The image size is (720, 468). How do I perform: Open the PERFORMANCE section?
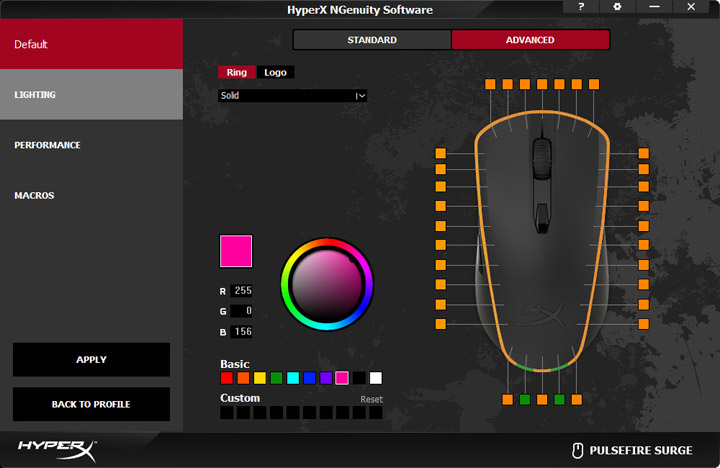pos(91,145)
